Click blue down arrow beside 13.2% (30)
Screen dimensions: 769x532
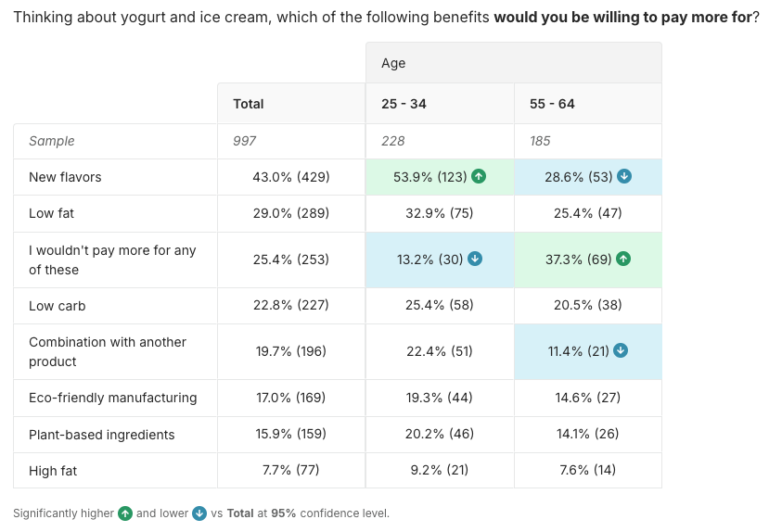pyautogui.click(x=475, y=260)
